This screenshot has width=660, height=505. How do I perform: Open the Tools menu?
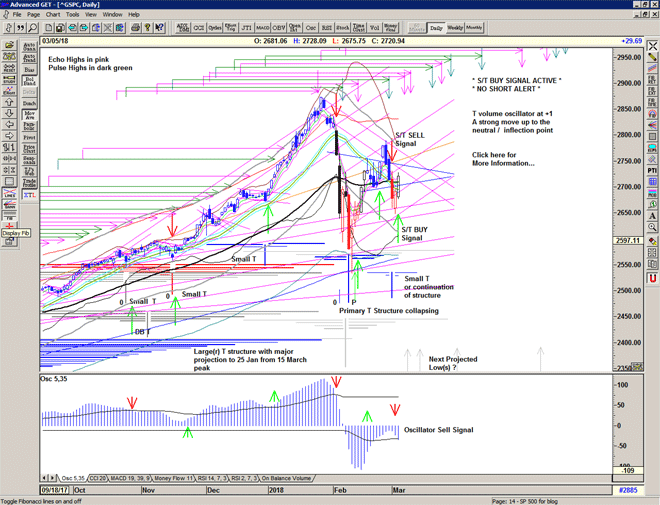[x=73, y=15]
